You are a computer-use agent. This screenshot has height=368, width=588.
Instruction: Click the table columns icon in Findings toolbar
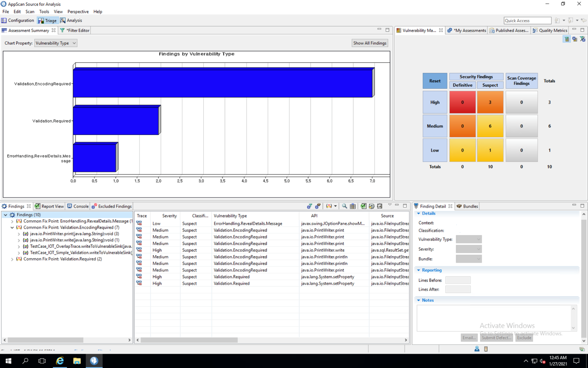pyautogui.click(x=353, y=207)
